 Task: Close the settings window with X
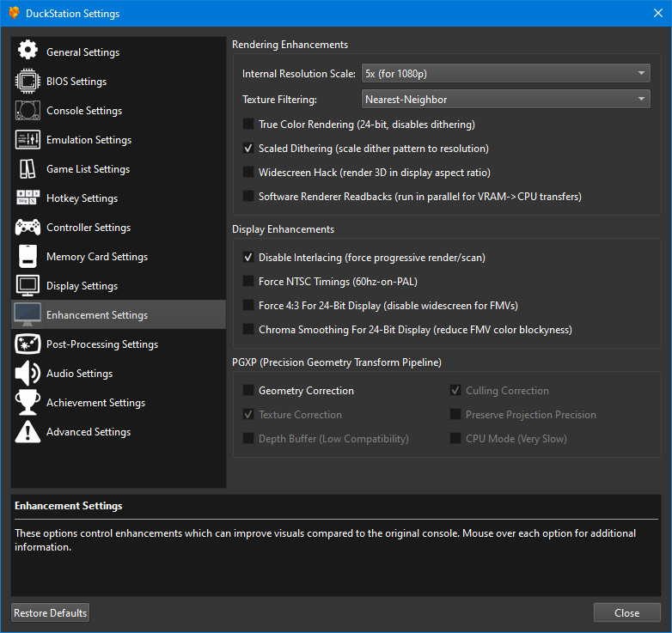click(658, 13)
